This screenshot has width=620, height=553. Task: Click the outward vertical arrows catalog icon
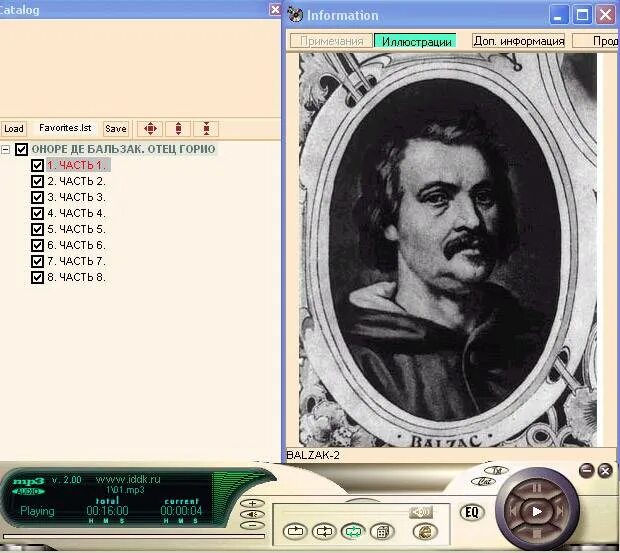178,128
